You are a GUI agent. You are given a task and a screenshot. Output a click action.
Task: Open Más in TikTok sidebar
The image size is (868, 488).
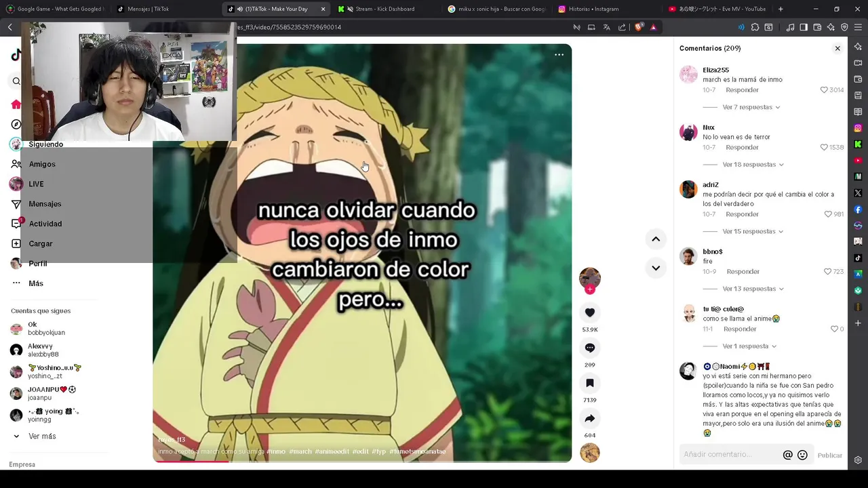[35, 283]
